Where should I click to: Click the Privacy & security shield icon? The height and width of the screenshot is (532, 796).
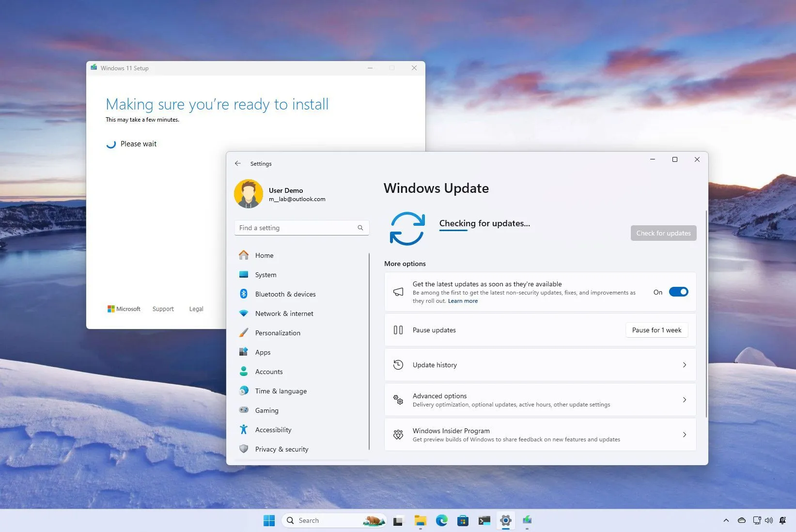point(244,449)
